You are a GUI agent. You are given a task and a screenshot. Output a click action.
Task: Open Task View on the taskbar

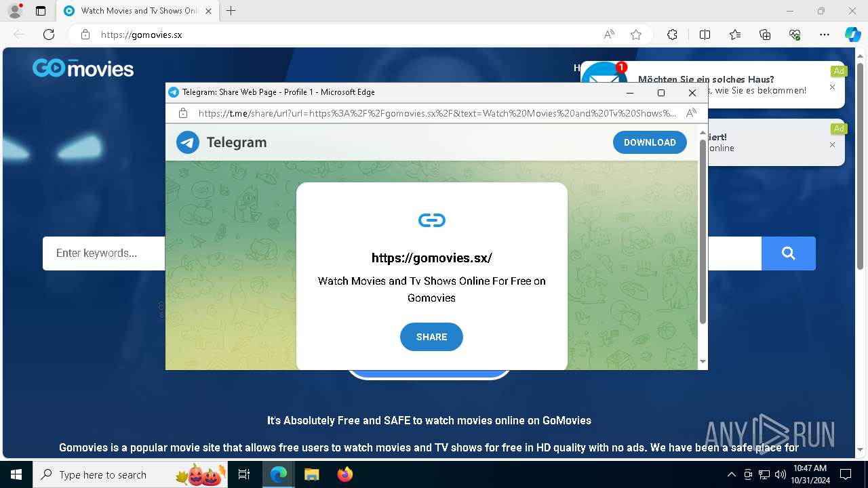[245, 474]
